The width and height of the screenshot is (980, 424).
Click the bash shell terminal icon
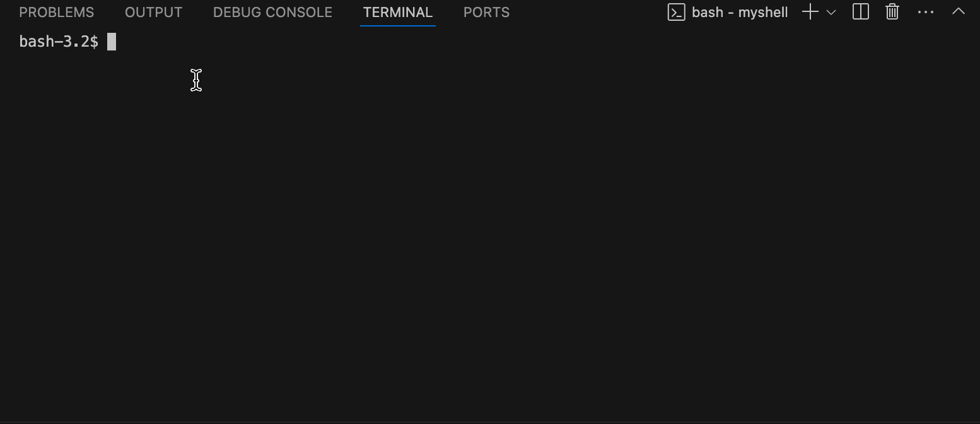pyautogui.click(x=676, y=12)
